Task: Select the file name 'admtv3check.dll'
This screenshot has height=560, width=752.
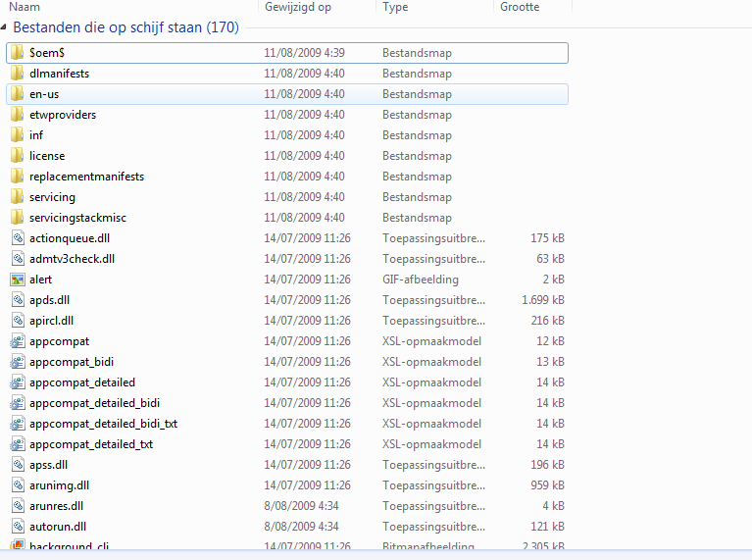Action: [72, 259]
